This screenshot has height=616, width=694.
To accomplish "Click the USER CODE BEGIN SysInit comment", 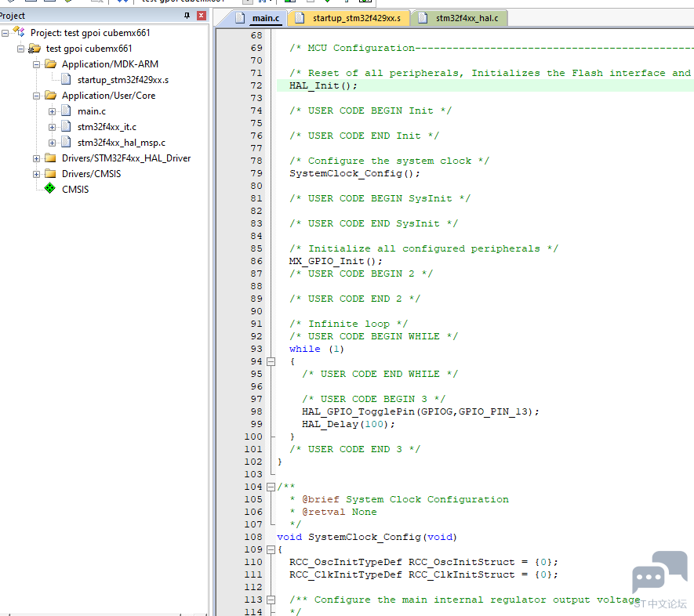I will pyautogui.click(x=380, y=198).
